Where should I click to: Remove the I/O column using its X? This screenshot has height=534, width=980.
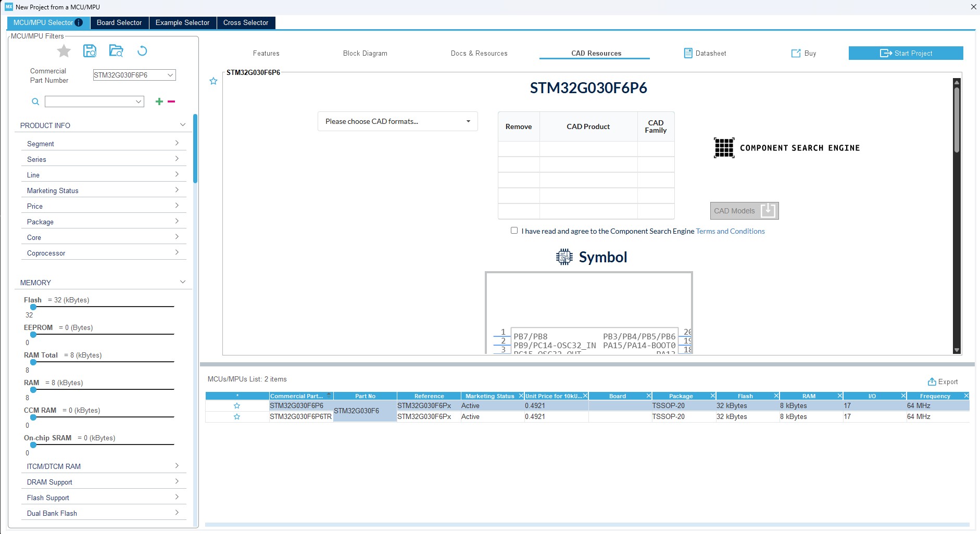click(903, 396)
